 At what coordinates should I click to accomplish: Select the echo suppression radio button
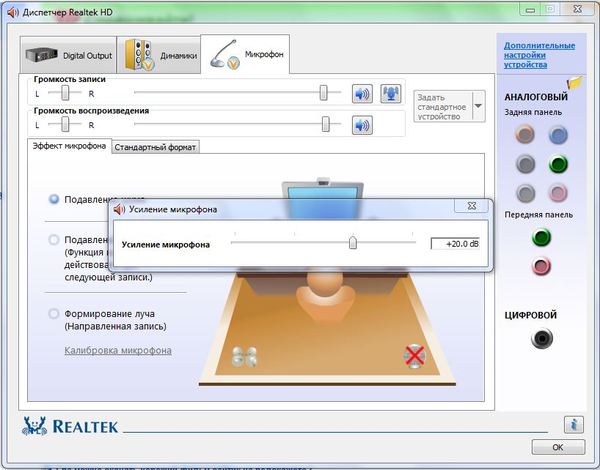pos(54,240)
